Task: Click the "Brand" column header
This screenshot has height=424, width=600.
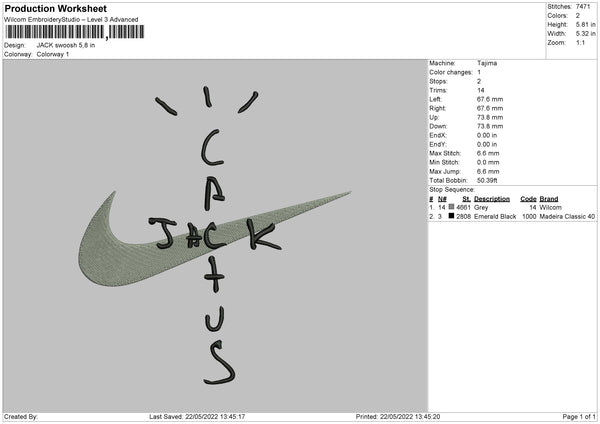Action: click(x=549, y=199)
